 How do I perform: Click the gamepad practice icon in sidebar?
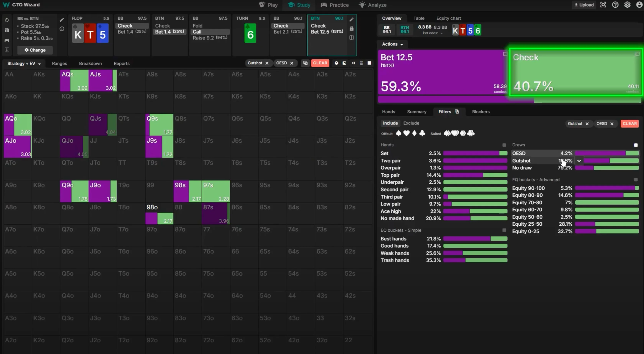pyautogui.click(x=7, y=40)
